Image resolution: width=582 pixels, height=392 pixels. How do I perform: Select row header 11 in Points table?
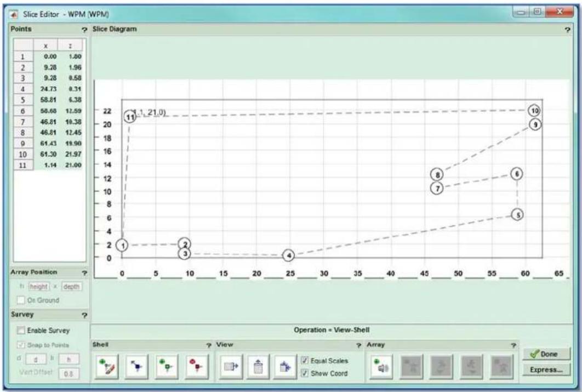24,165
